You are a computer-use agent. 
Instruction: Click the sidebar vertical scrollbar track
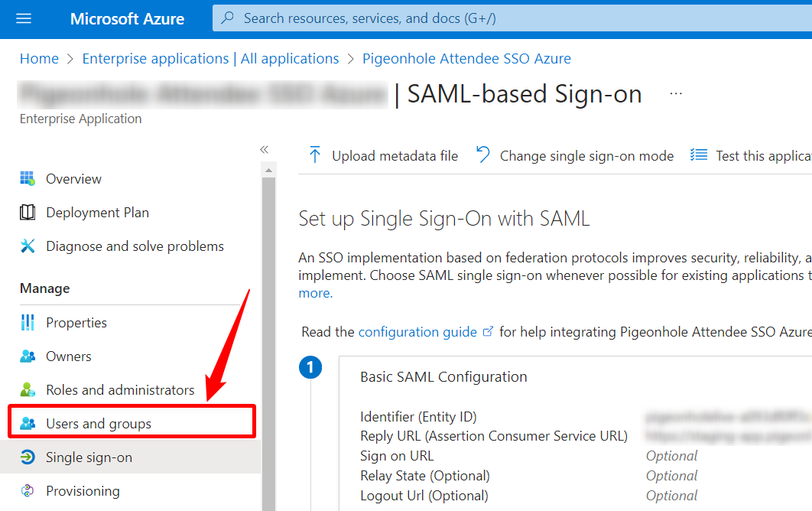(268, 344)
